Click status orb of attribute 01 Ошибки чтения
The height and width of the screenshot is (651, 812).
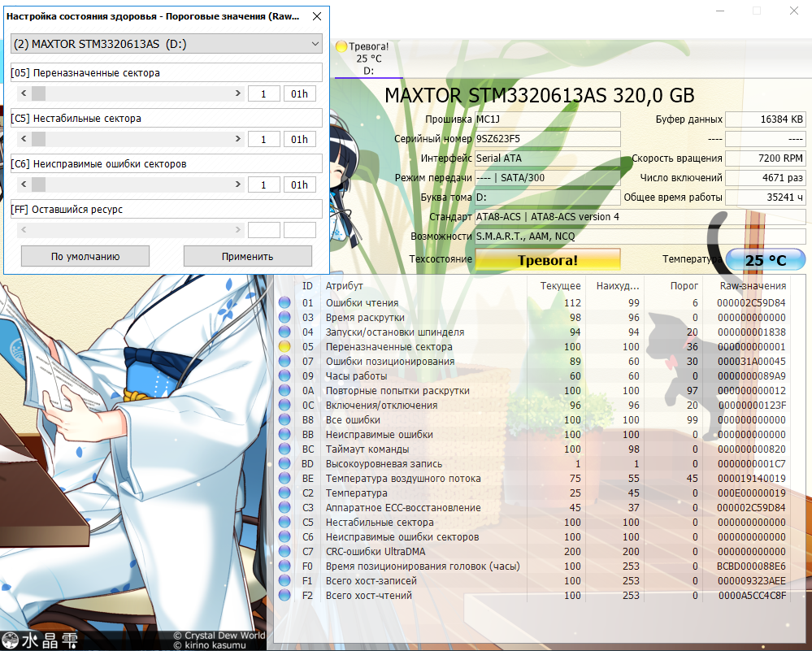pyautogui.click(x=284, y=302)
